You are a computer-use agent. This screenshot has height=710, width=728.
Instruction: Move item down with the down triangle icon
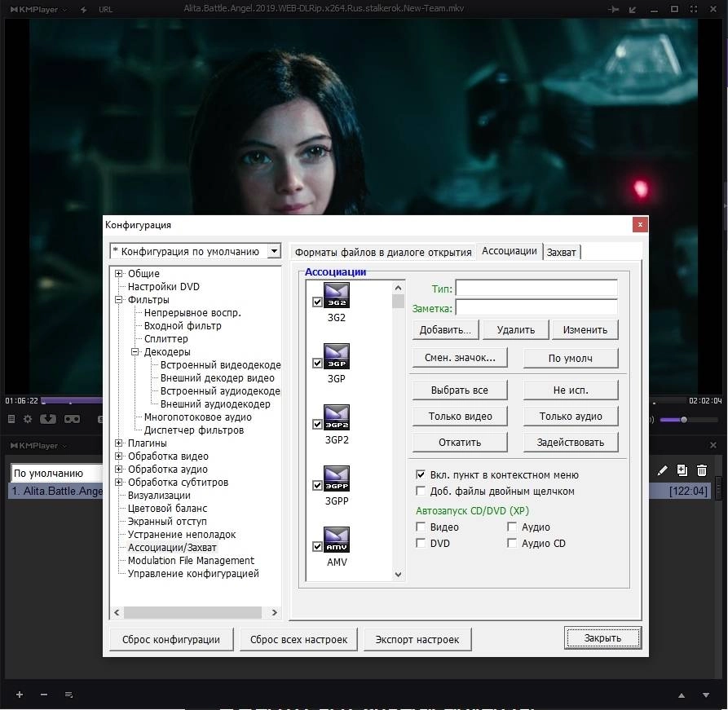706,695
